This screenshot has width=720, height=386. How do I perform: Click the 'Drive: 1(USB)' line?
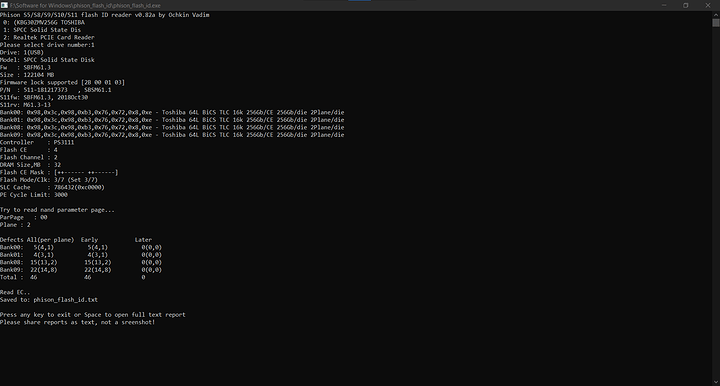22,52
